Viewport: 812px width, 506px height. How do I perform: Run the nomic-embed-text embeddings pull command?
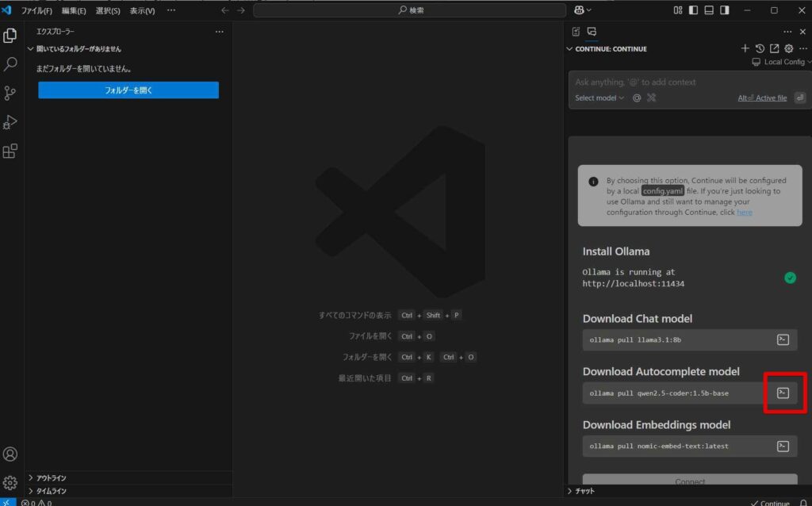[783, 446]
